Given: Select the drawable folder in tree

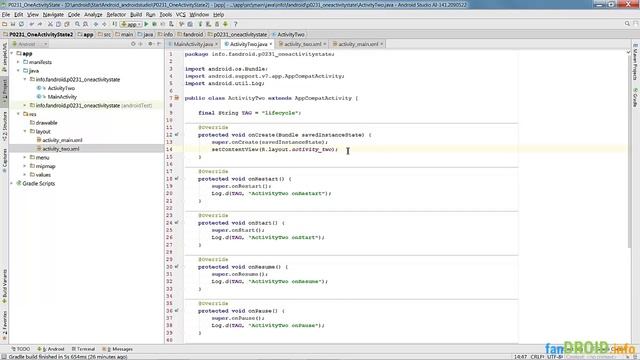Looking at the screenshot, I should pos(46,122).
